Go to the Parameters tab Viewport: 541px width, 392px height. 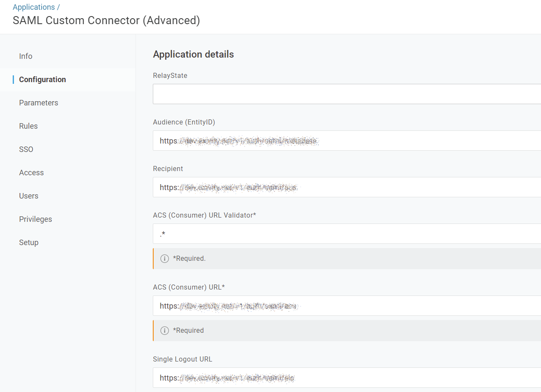click(x=39, y=103)
